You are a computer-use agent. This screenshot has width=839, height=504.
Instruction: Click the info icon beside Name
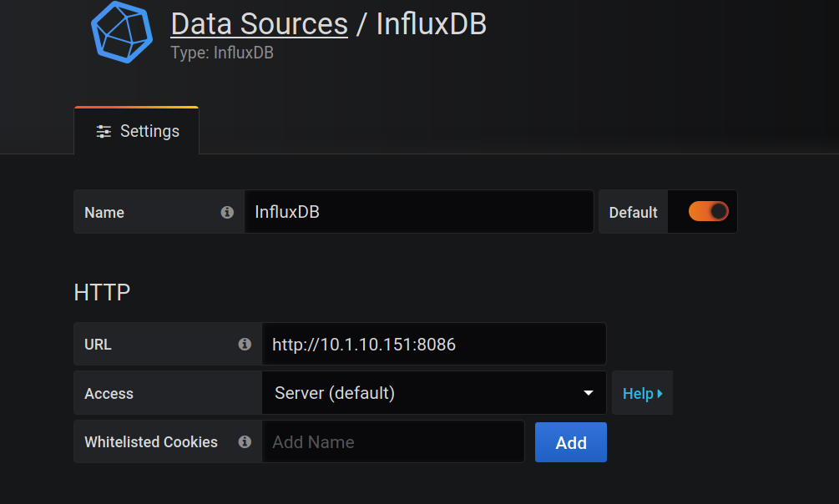(227, 213)
